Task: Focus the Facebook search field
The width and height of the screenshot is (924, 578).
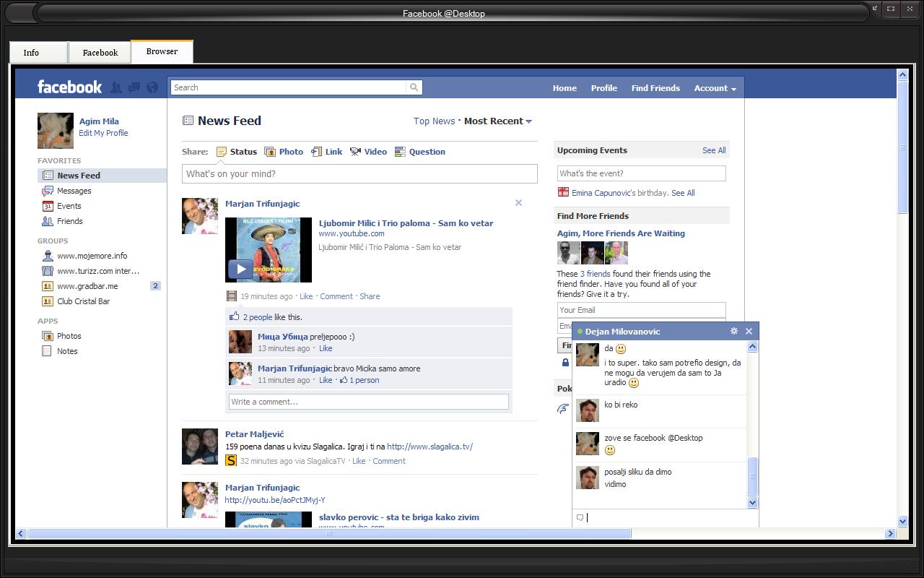Action: coord(289,87)
